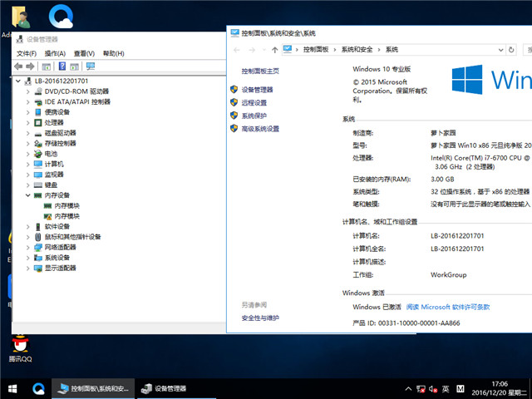Expand the 计算机 node
This screenshot has height=399, width=532.
pyautogui.click(x=27, y=165)
